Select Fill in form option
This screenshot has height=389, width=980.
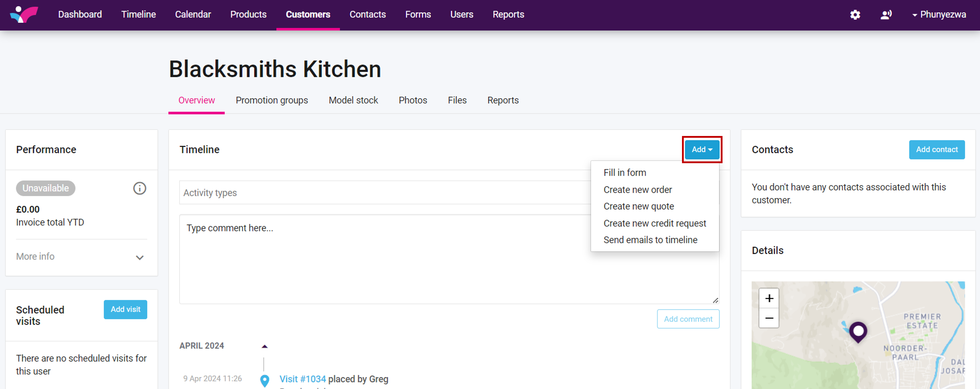click(x=624, y=173)
